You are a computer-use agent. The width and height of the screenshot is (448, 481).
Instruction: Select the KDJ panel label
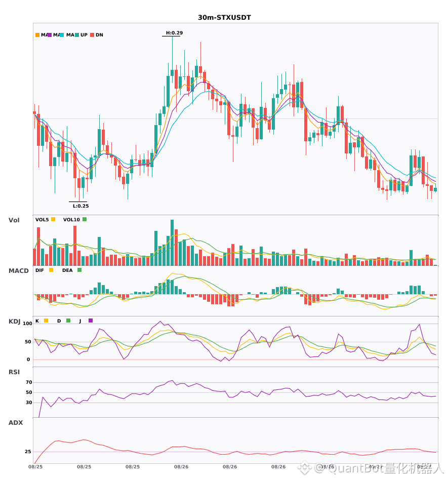[14, 322]
